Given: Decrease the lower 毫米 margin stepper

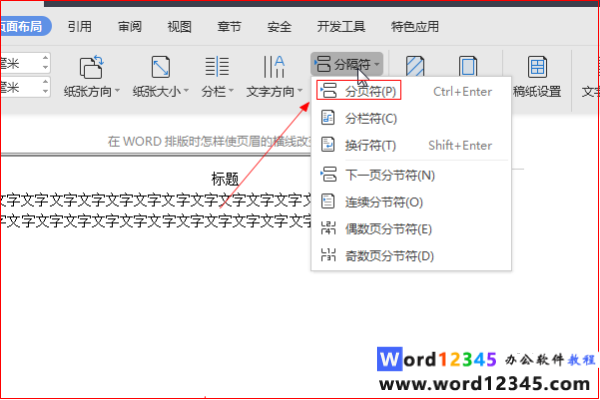Looking at the screenshot, I should click(x=46, y=91).
